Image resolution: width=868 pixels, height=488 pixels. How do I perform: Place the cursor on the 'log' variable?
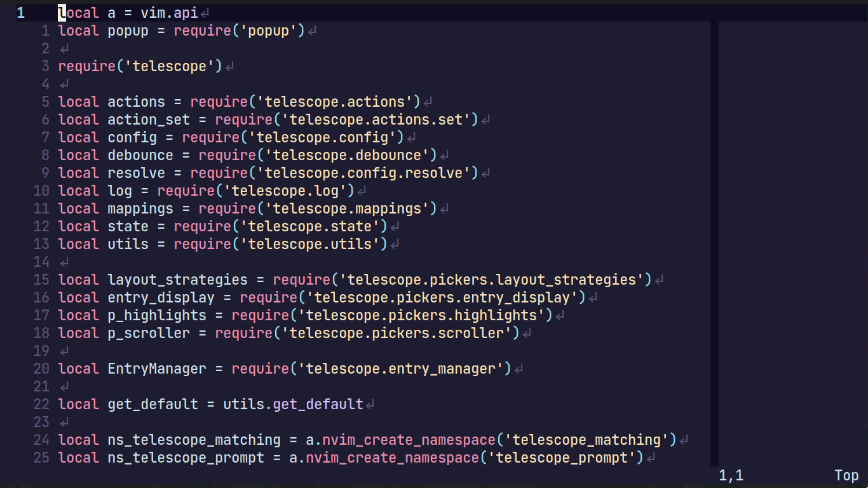pos(119,191)
